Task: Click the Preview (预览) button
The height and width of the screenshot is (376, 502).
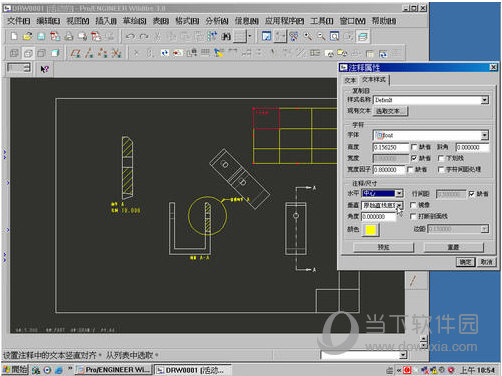Action: point(383,247)
